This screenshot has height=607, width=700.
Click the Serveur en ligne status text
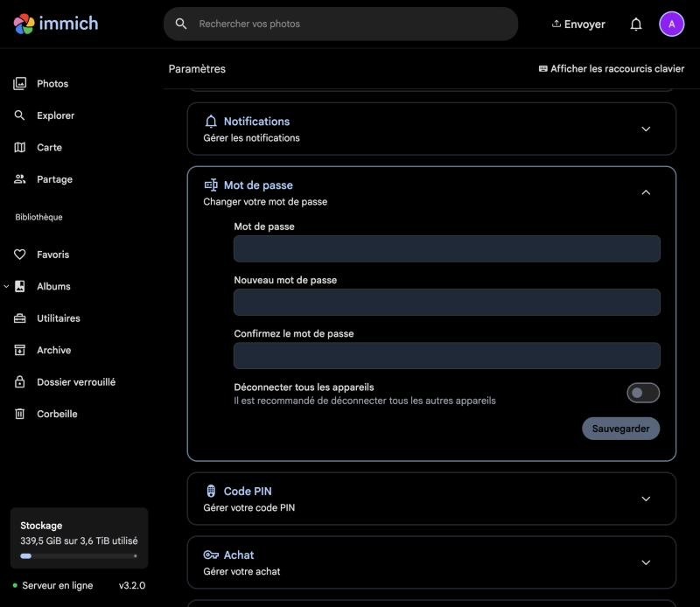point(58,585)
